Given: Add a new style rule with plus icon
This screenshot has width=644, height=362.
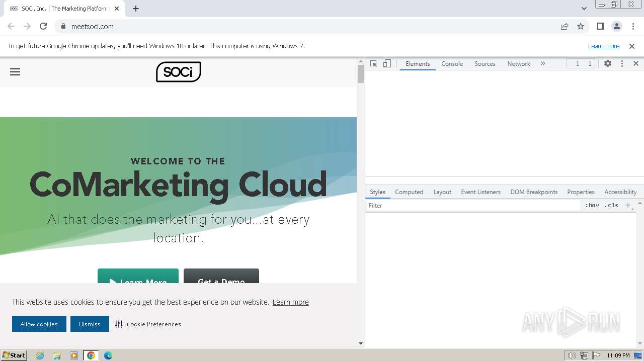Looking at the screenshot, I should coord(627,205).
